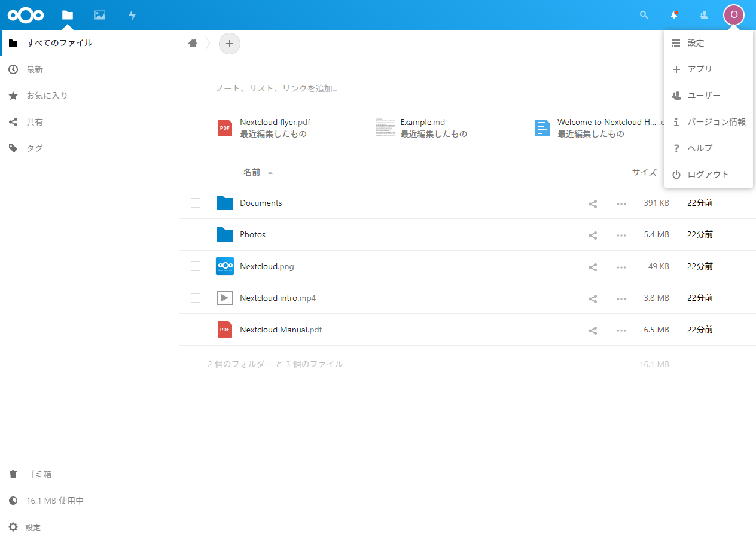Open the Contacts menu icon
The image size is (756, 540).
coord(704,15)
